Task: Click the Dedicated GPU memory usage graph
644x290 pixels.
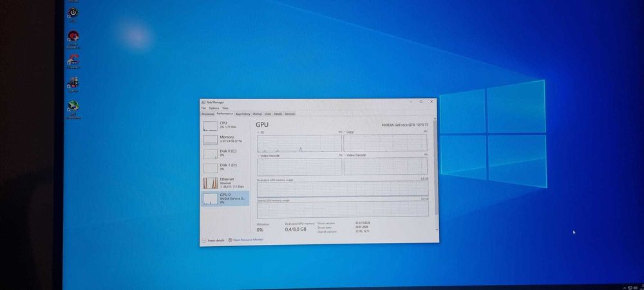Action: pyautogui.click(x=343, y=189)
